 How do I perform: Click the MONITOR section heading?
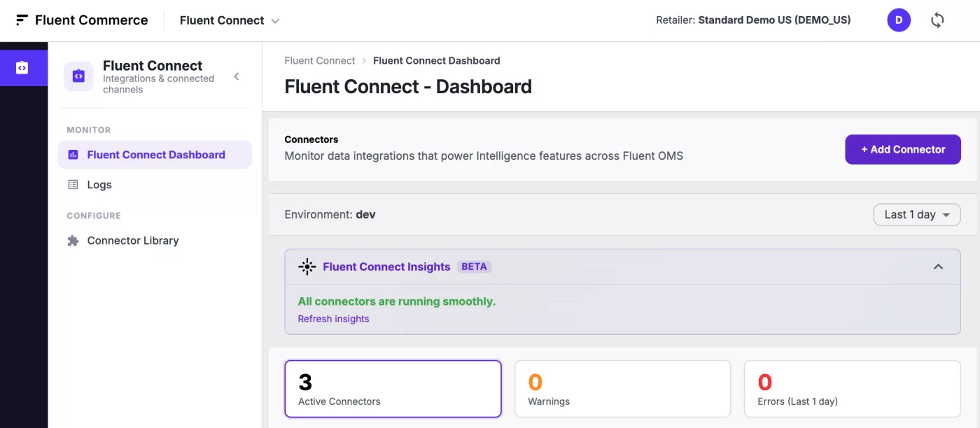coord(89,130)
